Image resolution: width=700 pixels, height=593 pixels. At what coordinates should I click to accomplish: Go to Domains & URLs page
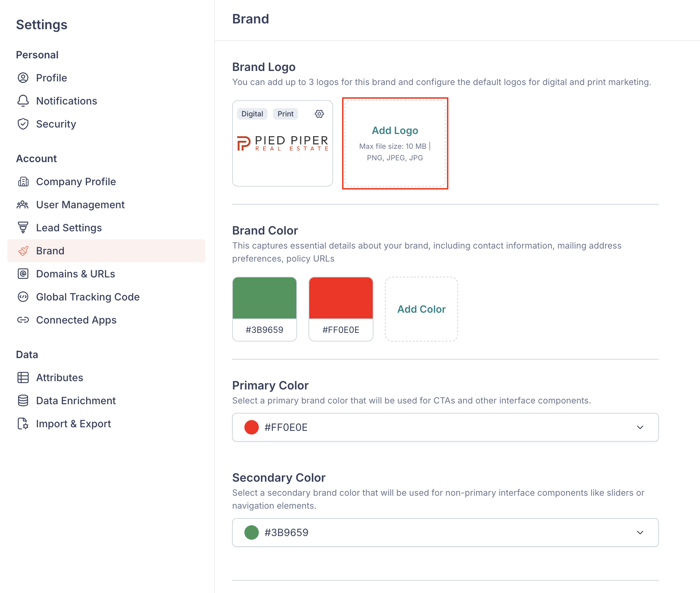[75, 274]
